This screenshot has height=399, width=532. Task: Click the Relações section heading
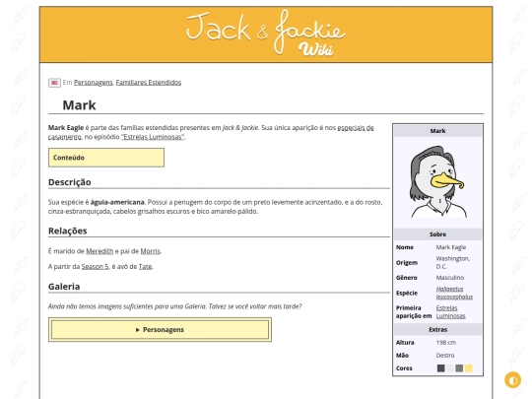(x=68, y=232)
